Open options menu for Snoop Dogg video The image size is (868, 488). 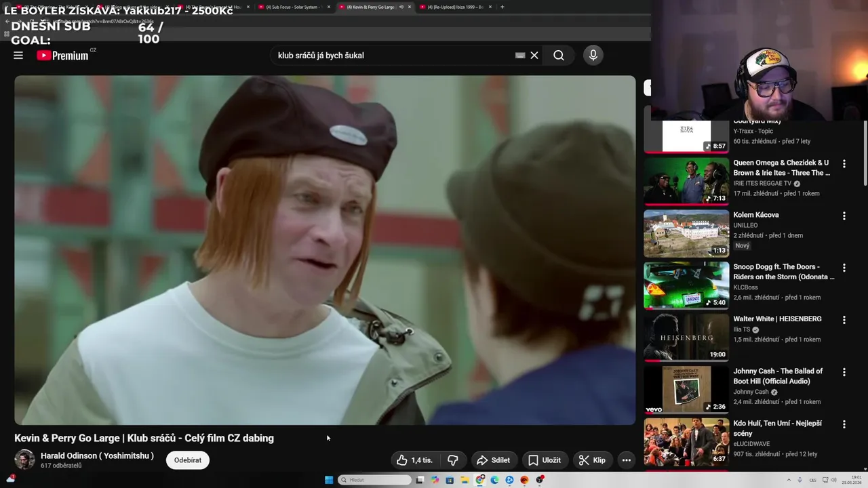coord(844,268)
